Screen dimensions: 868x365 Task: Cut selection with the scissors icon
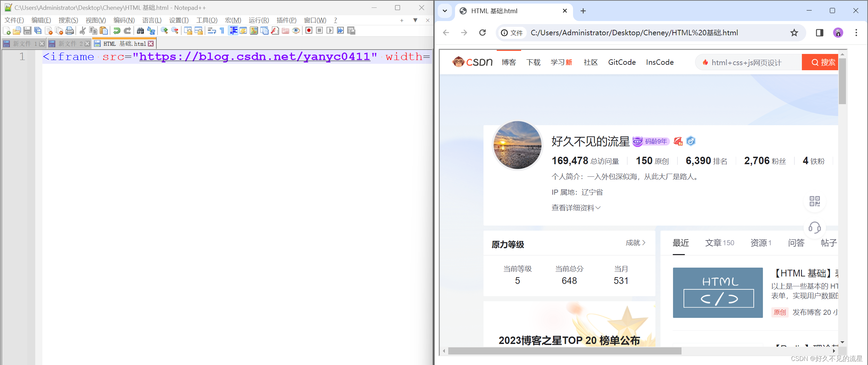(82, 31)
